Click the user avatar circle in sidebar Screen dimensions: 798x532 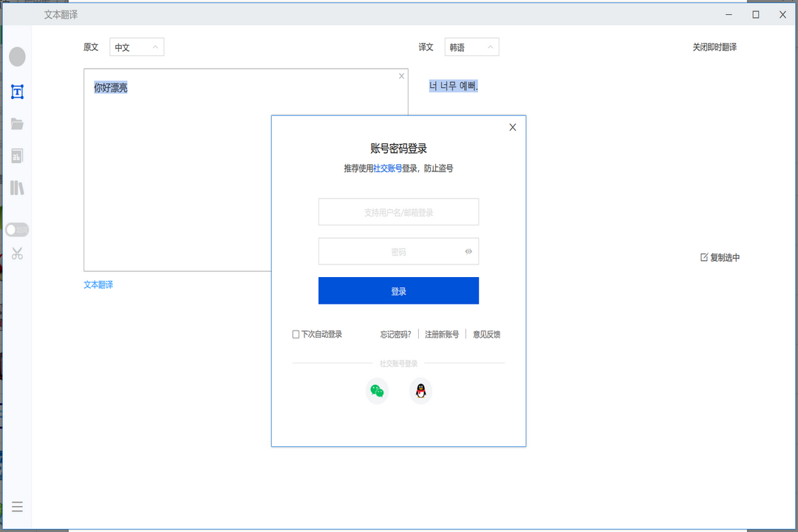tap(17, 57)
